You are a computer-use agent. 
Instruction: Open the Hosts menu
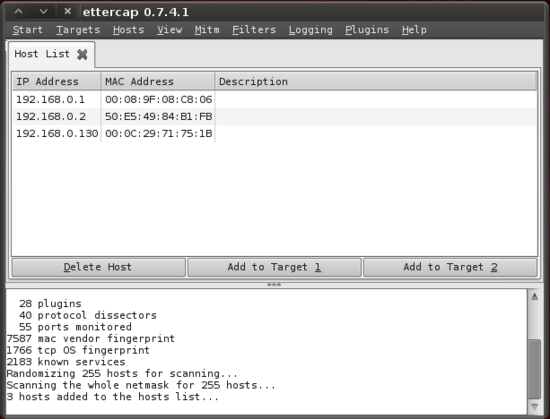tap(128, 30)
